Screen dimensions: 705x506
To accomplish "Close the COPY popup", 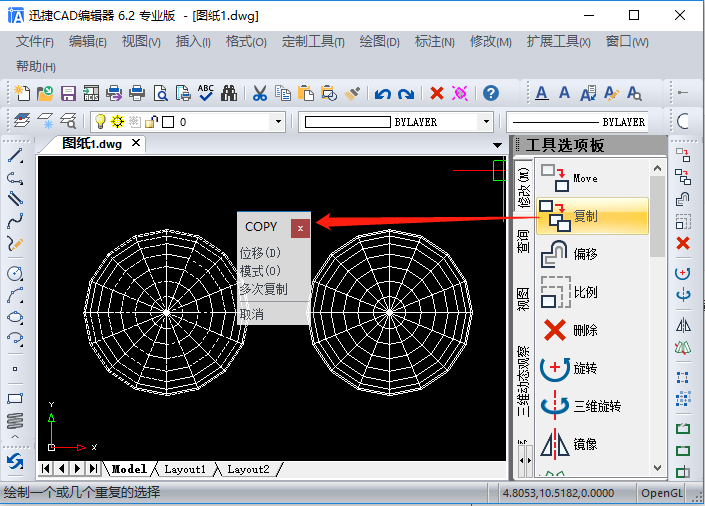I will point(300,228).
